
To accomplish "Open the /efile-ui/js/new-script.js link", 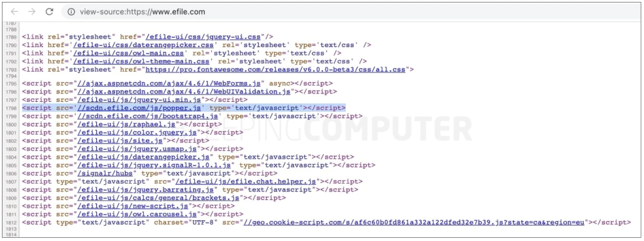I will 133,206.
